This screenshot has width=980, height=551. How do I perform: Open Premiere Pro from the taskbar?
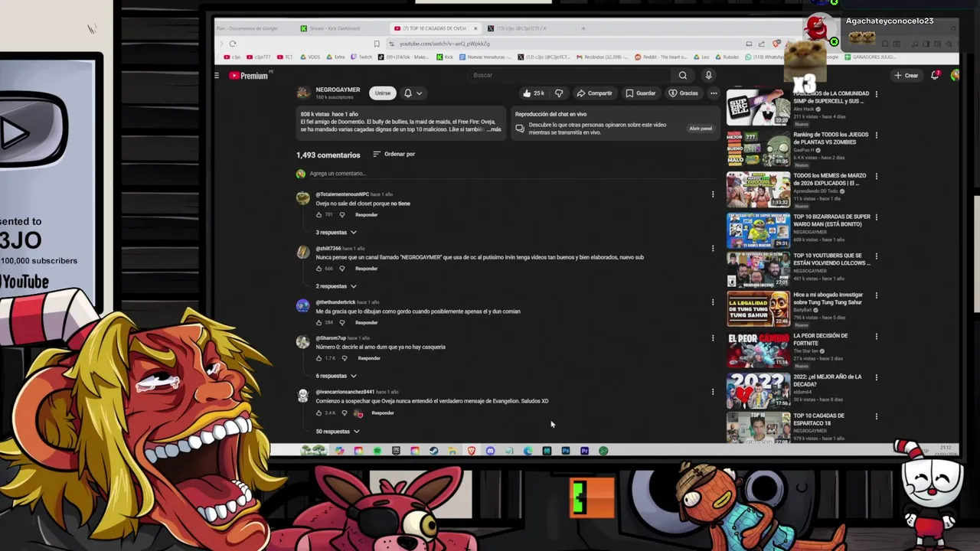click(584, 451)
